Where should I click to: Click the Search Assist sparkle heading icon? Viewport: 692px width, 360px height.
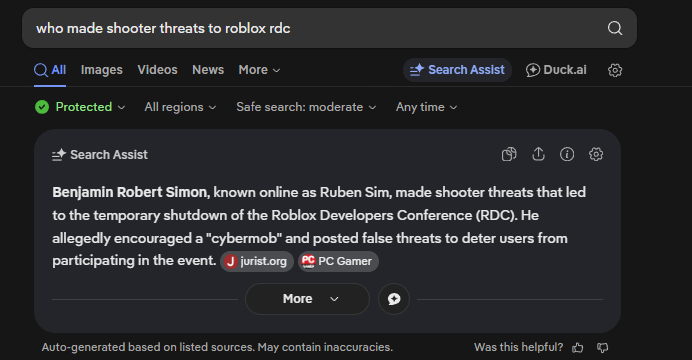[59, 154]
